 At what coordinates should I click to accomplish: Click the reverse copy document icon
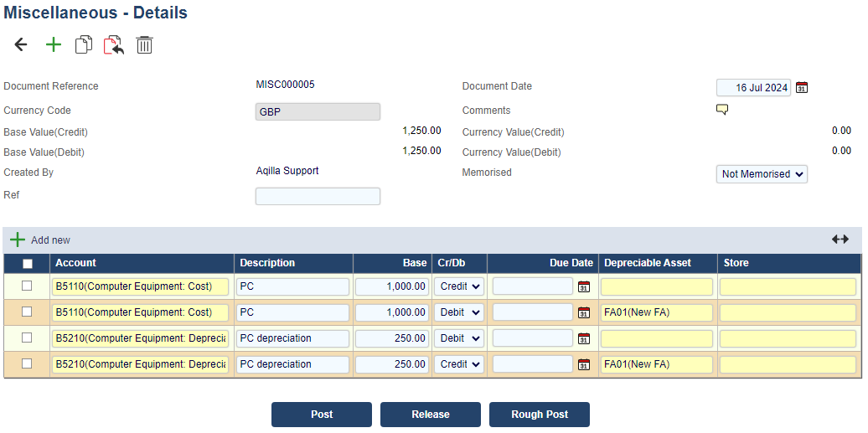tap(113, 45)
